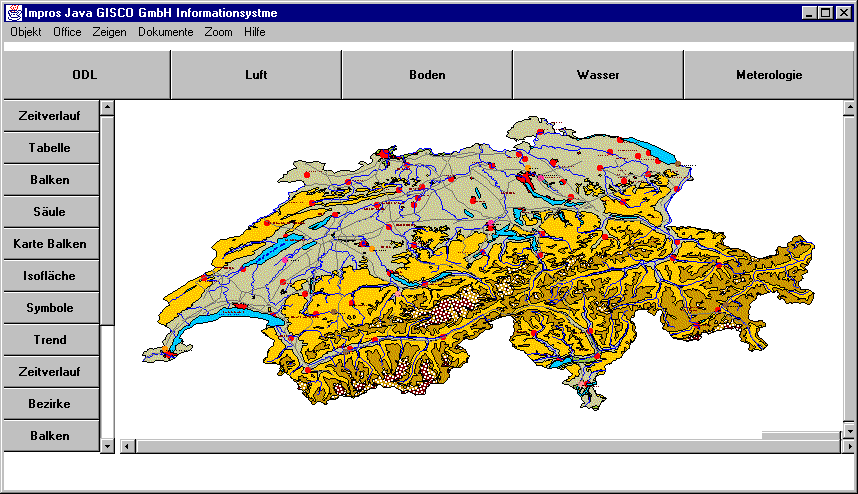Open the Meterologie category
858x494 pixels.
(x=768, y=75)
